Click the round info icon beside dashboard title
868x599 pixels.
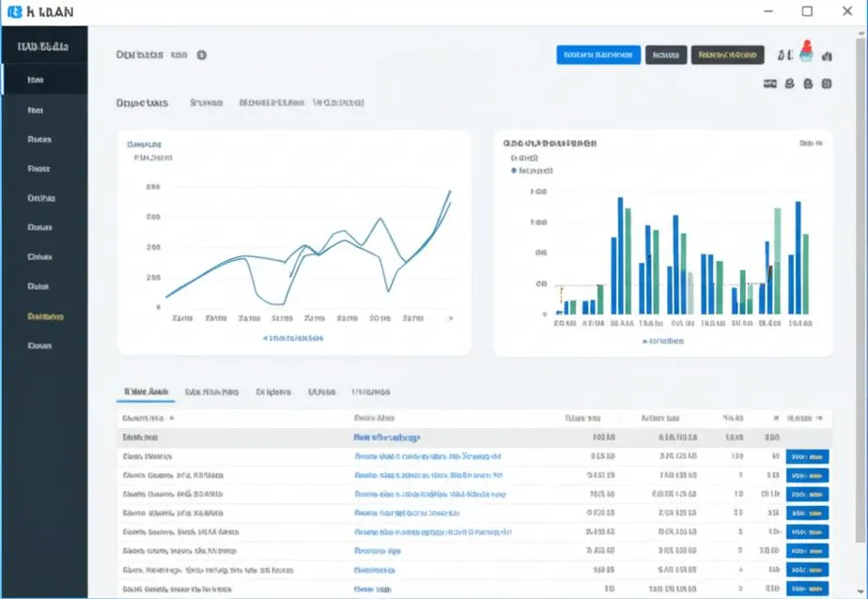[202, 54]
